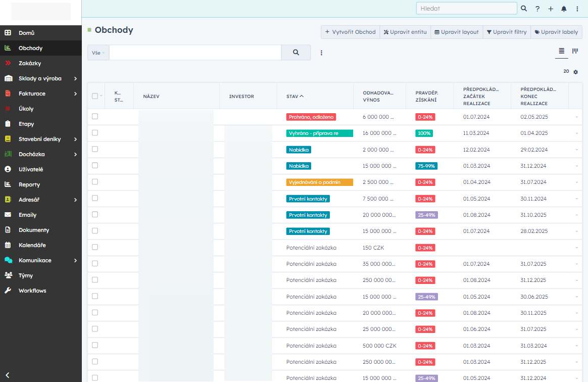Check the box for Prohráno, odloženo row
Viewport: 588px width, 382px height.
tap(95, 117)
